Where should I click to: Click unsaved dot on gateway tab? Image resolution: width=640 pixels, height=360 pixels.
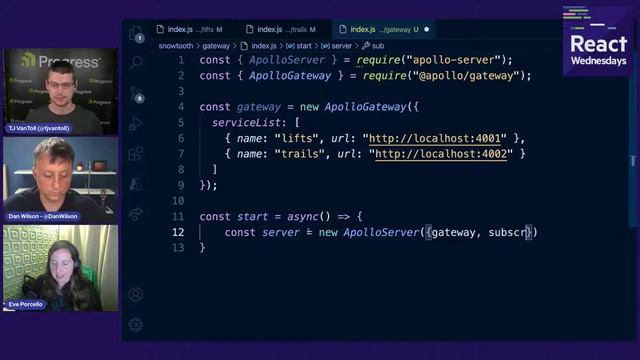pyautogui.click(x=427, y=29)
